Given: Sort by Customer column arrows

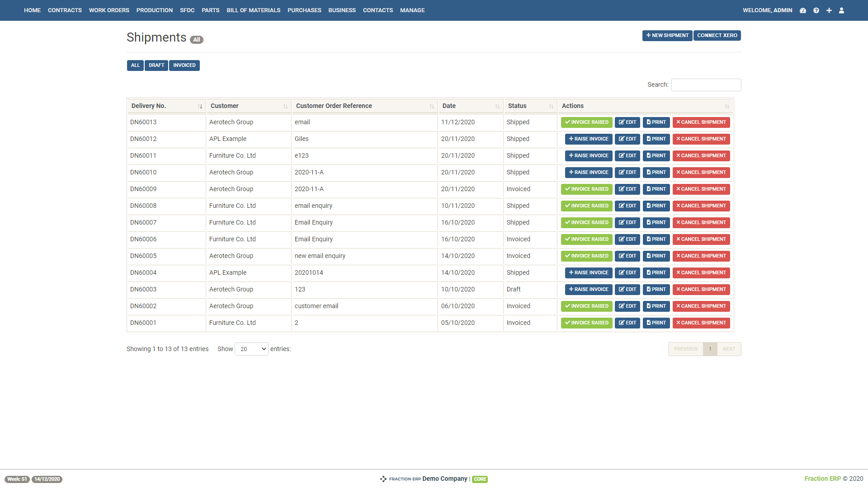Looking at the screenshot, I should [285, 106].
